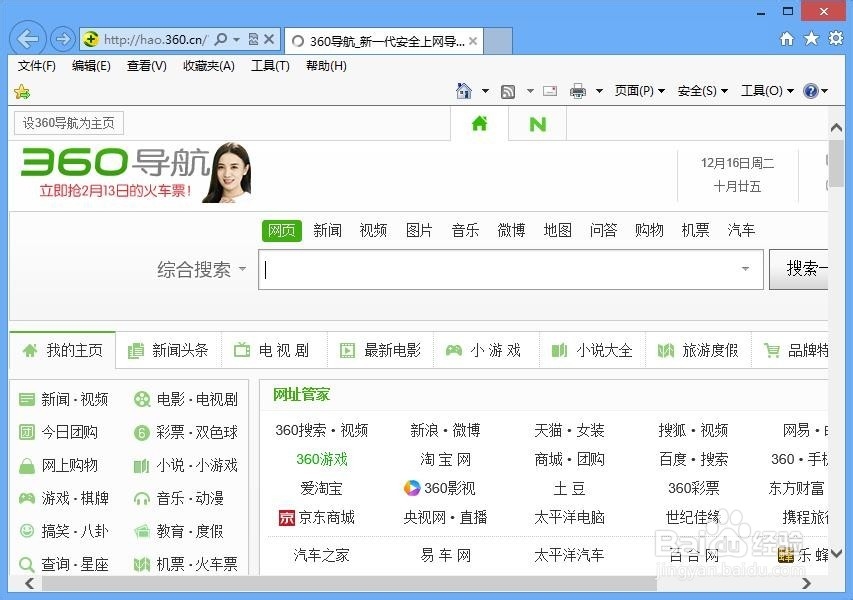The height and width of the screenshot is (600, 853).
Task: Select the 新闻 search category
Action: click(x=327, y=231)
